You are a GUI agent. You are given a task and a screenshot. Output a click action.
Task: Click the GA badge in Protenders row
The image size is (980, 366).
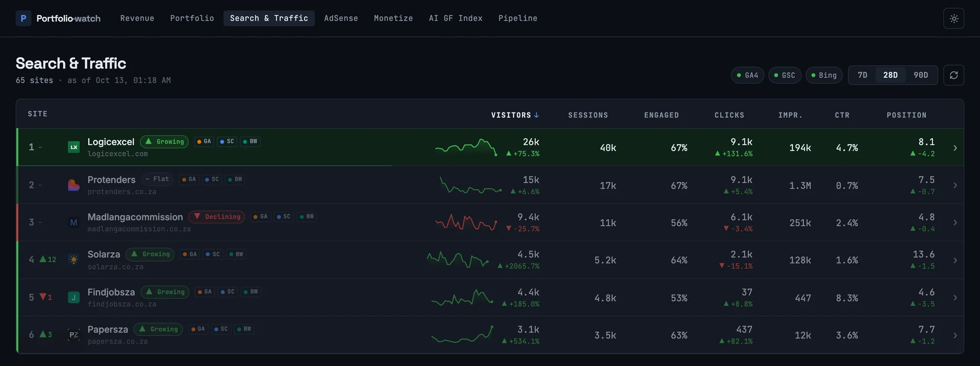pyautogui.click(x=189, y=179)
